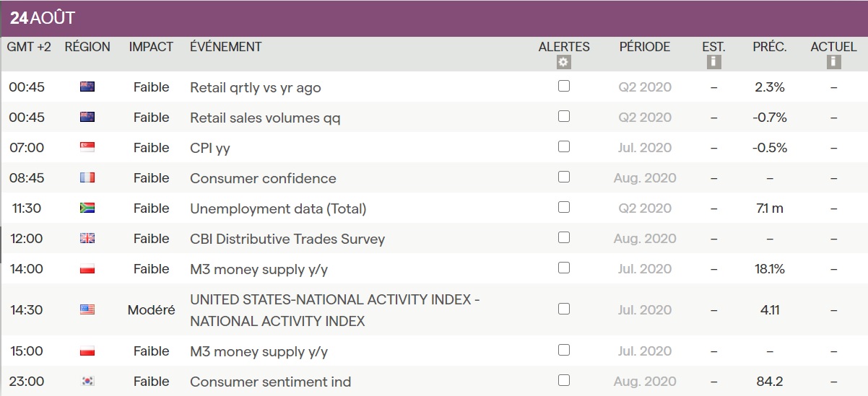Click the 24 AOÛT date header
This screenshot has height=396, width=868.
(x=43, y=19)
